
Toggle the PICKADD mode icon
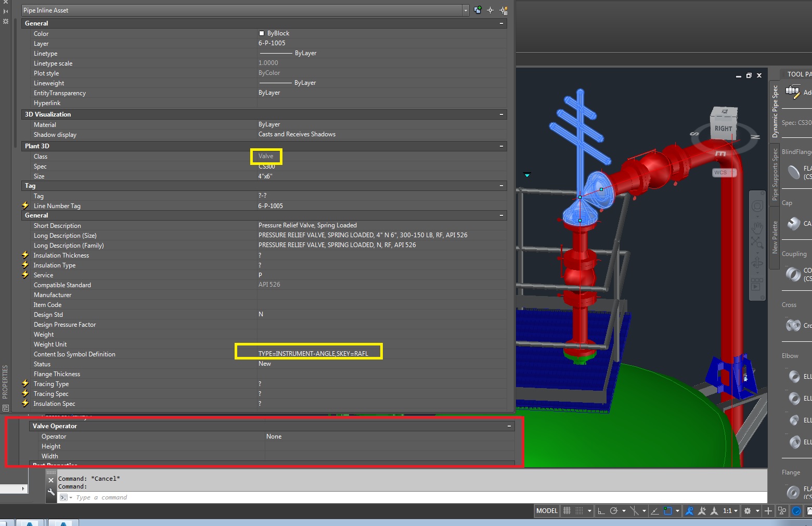478,10
